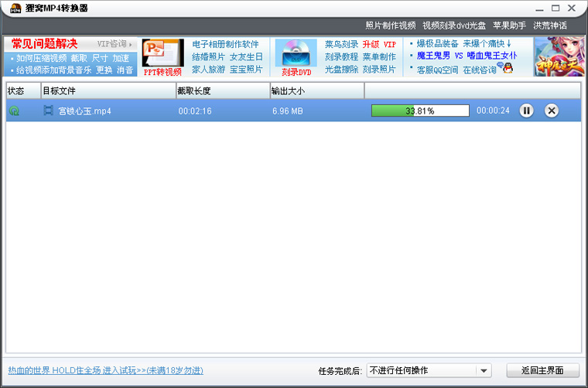The height and width of the screenshot is (388, 588).
Task: Return via 返回主界面 button
Action: 542,370
